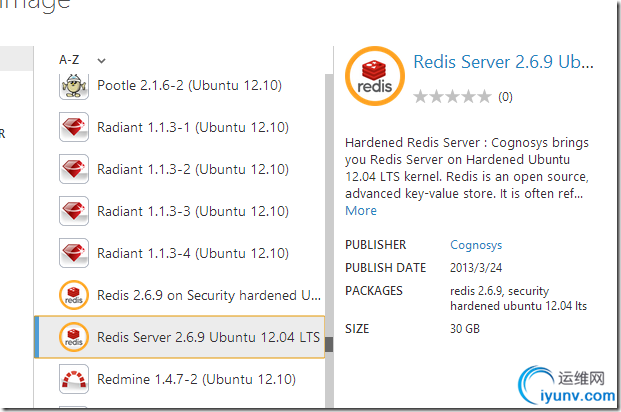Click the Radiant 1.1.3-4 ruby icon
This screenshot has height=412, width=621.
[x=74, y=253]
